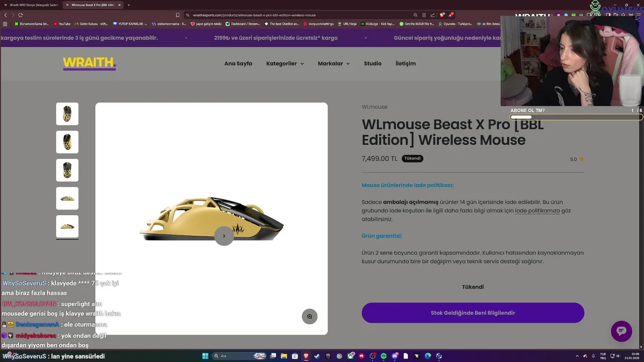
Task: Open the YouTube bookmark
Action: pyautogui.click(x=62, y=24)
